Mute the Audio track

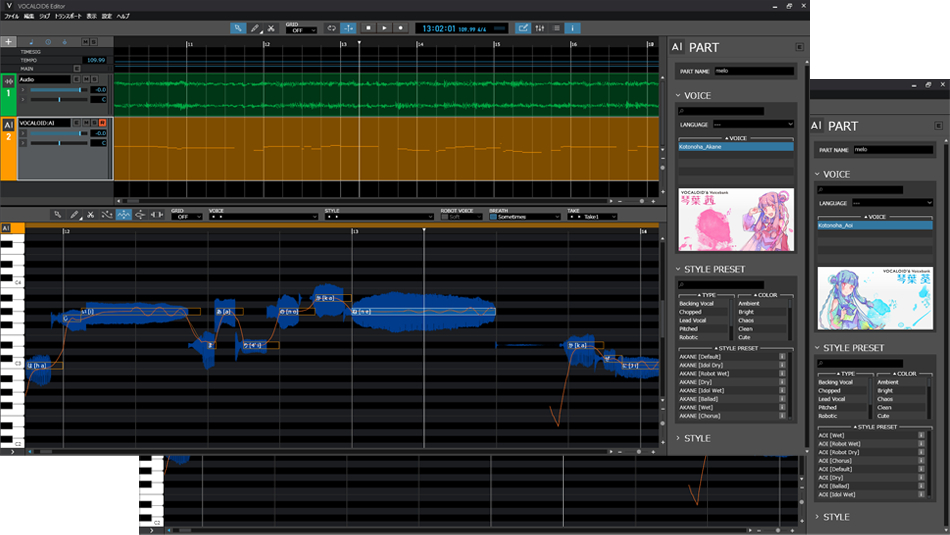click(86, 79)
